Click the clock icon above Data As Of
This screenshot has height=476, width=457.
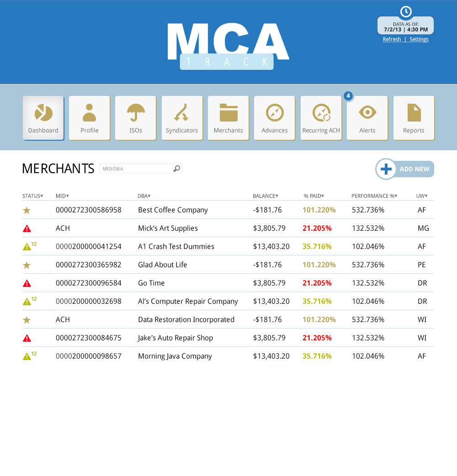(x=406, y=11)
